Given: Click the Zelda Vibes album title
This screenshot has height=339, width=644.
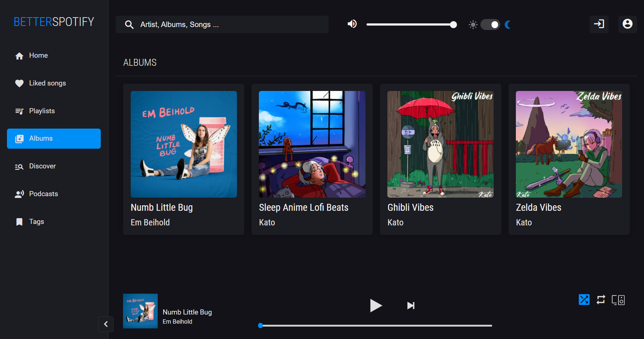Looking at the screenshot, I should coord(538,207).
